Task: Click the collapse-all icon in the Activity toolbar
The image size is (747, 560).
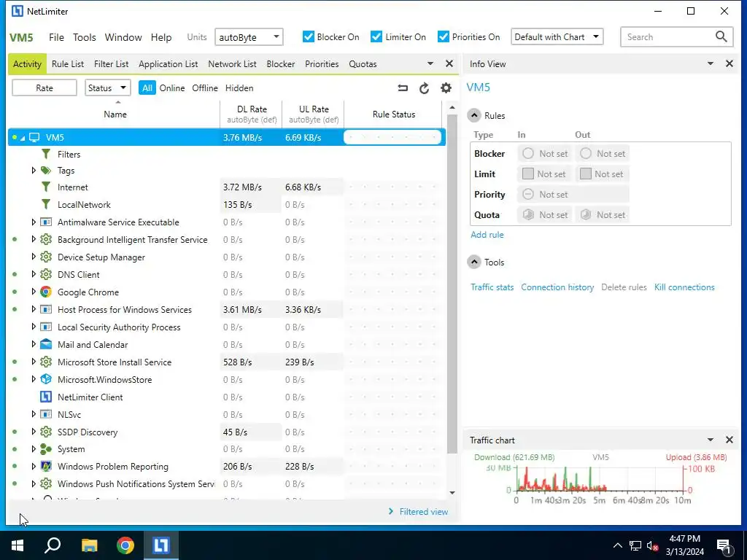Action: tap(403, 88)
